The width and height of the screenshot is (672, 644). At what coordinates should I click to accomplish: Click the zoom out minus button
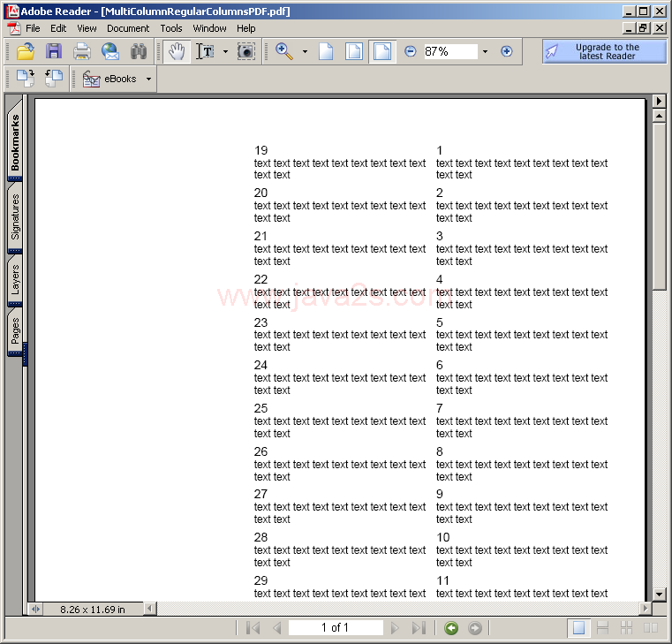(410, 51)
